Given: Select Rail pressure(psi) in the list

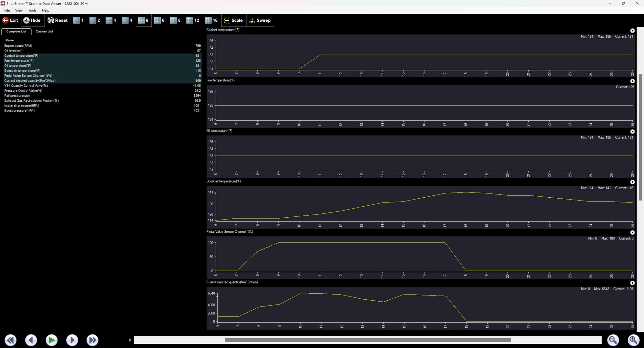Looking at the screenshot, I should pos(17,96).
